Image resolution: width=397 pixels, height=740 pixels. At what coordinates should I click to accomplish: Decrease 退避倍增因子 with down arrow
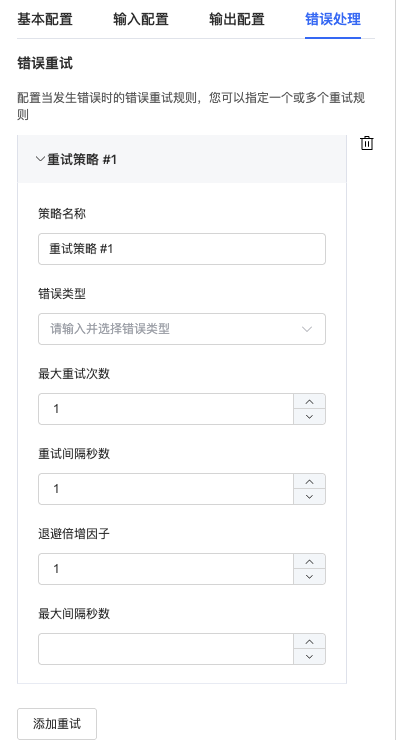coord(310,577)
